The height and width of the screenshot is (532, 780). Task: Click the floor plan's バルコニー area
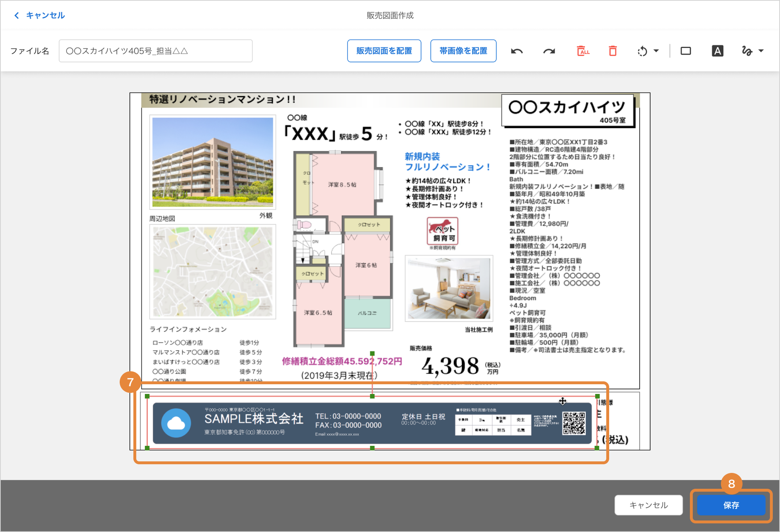pyautogui.click(x=367, y=313)
